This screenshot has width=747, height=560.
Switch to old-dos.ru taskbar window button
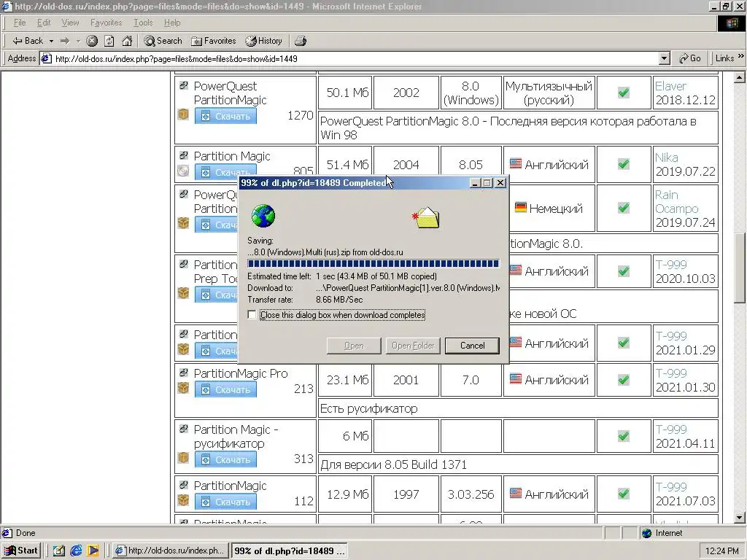click(170, 551)
